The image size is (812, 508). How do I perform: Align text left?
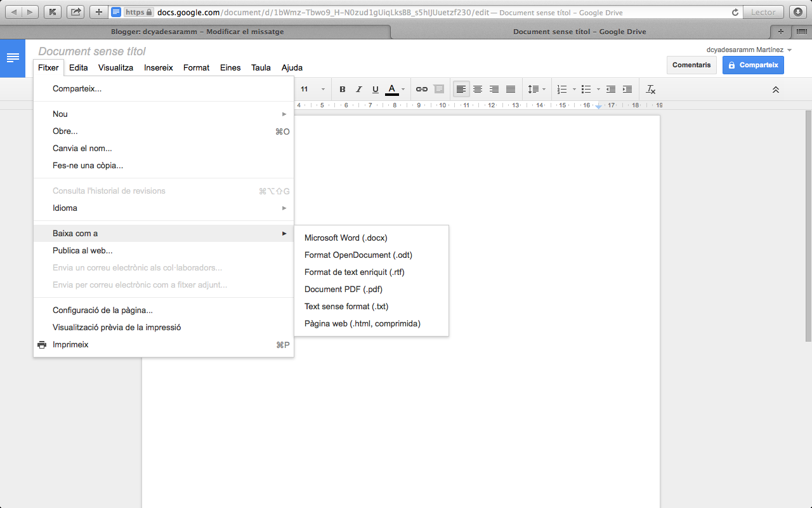coord(461,90)
